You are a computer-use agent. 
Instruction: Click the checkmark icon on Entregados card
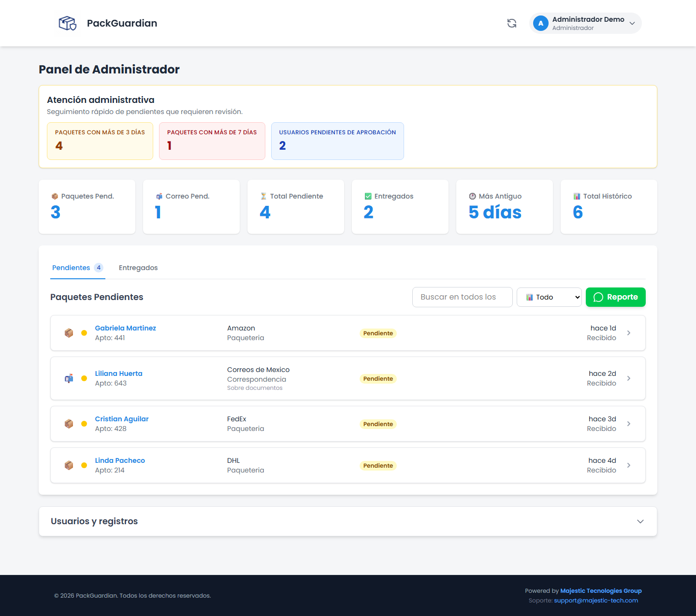point(368,196)
